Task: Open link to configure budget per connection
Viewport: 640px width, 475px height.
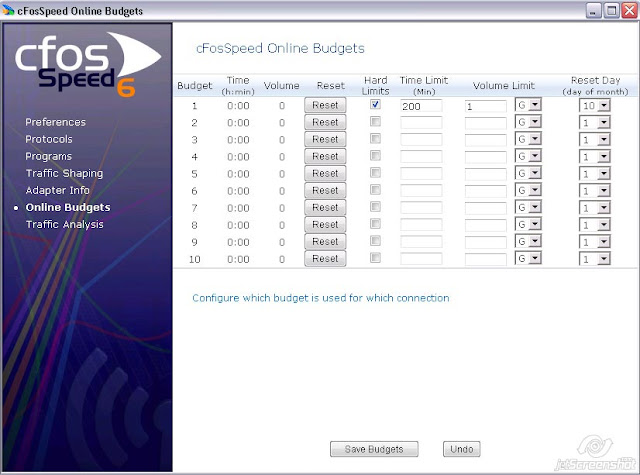Action: coord(321,298)
